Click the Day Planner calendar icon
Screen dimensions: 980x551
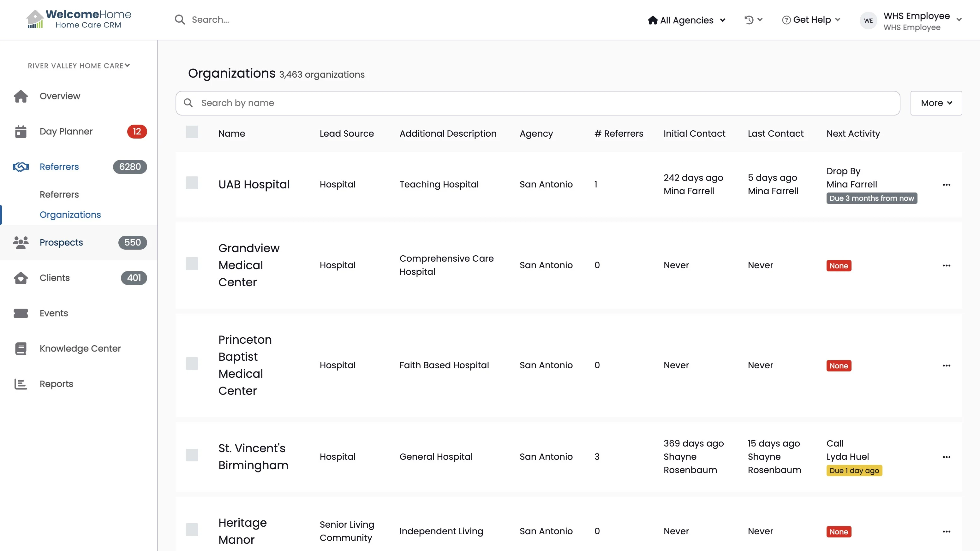pos(21,132)
